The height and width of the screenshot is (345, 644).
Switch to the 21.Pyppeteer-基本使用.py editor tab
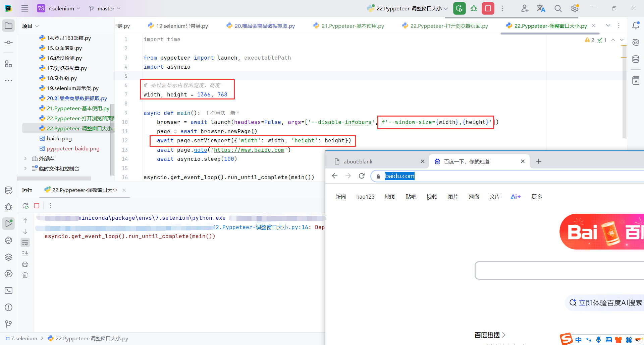coord(349,26)
